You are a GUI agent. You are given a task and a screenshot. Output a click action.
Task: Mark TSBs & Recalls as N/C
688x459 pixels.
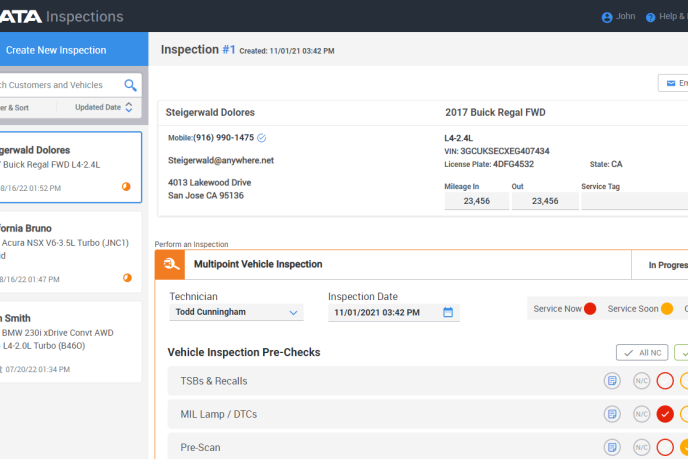641,381
